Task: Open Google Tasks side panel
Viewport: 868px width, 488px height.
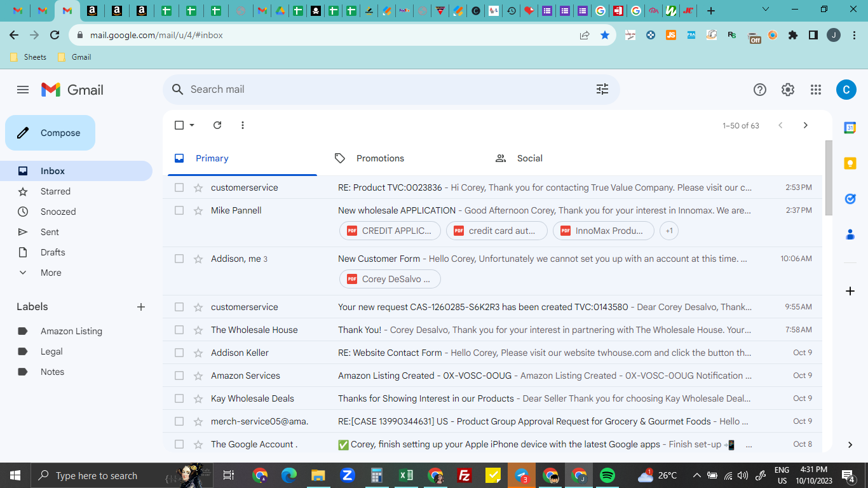Action: coord(850,199)
